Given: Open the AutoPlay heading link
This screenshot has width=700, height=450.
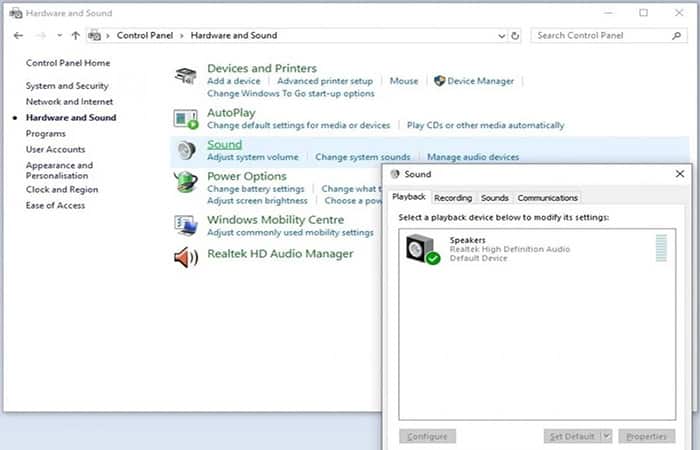Looking at the screenshot, I should pyautogui.click(x=231, y=113).
